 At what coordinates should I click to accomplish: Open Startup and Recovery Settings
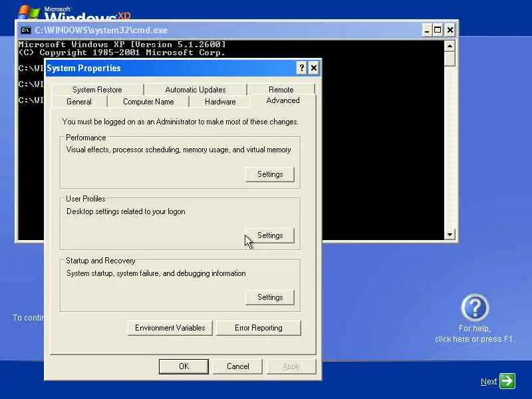(270, 297)
